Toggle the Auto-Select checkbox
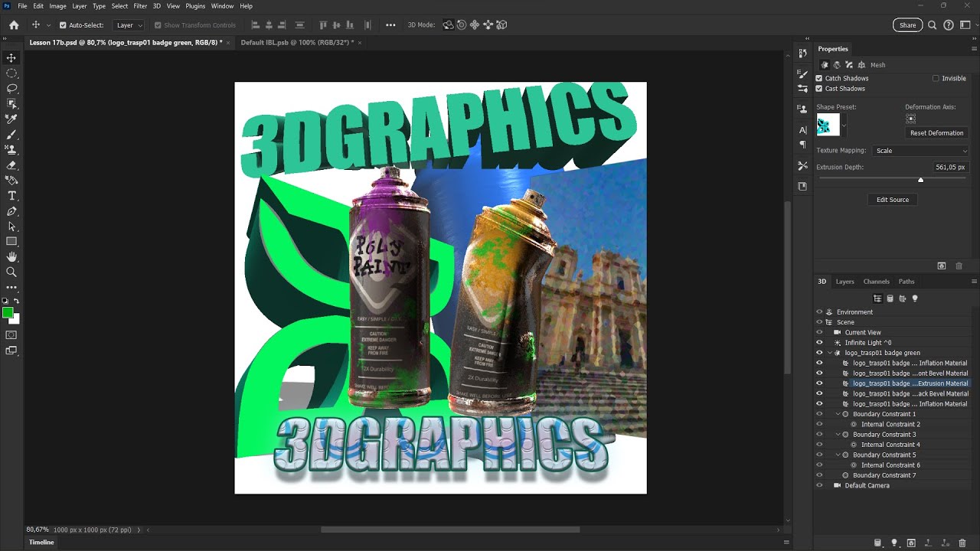The width and height of the screenshot is (980, 551). (x=63, y=25)
